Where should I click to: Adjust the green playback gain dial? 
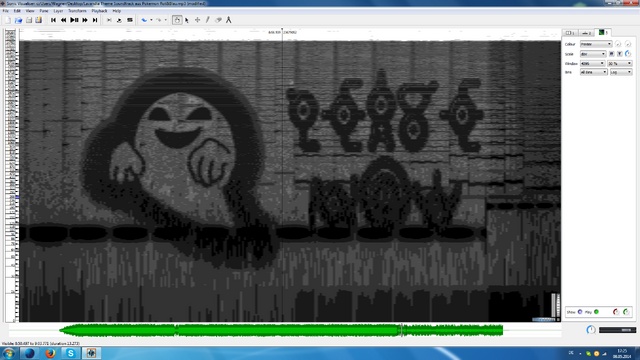click(x=627, y=312)
